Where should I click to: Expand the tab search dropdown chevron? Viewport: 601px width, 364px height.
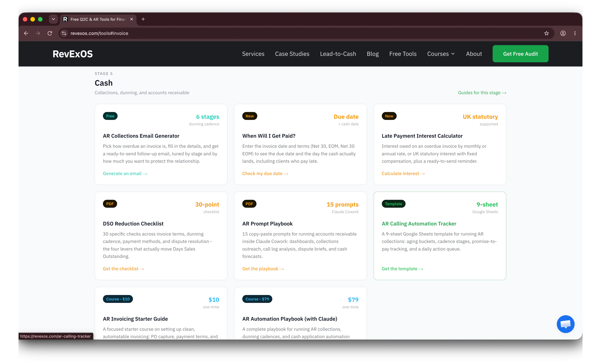[x=53, y=19]
